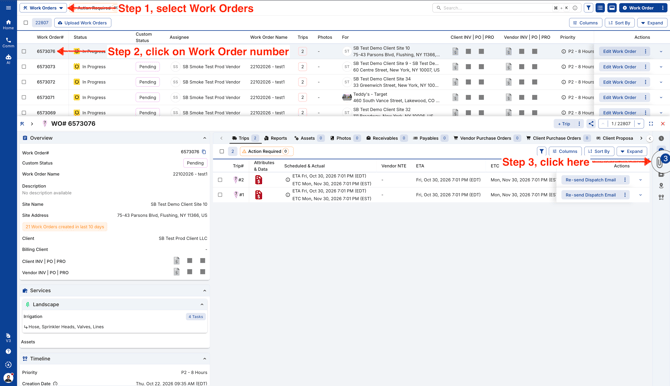This screenshot has height=386, width=670.
Task: Select all trips checkbox in Trips tab
Action: 221,151
